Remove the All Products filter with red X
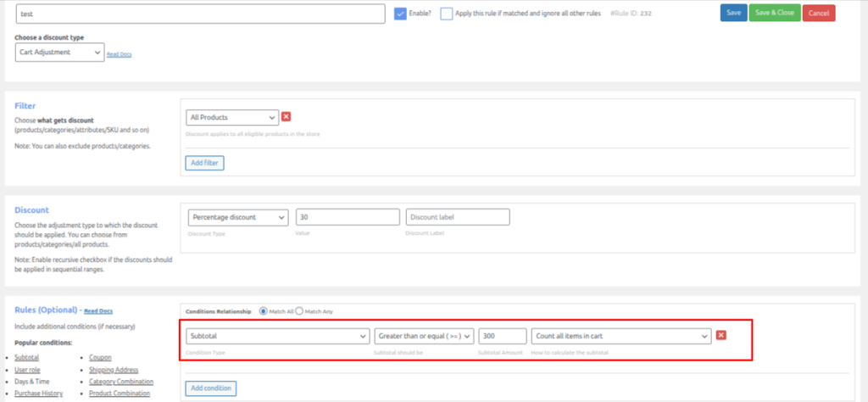Viewport: 868px width, 402px height. tap(287, 117)
